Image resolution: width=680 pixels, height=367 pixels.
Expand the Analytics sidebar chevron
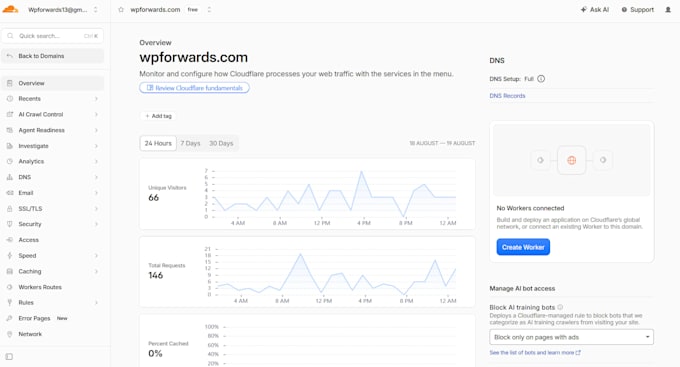[96, 161]
